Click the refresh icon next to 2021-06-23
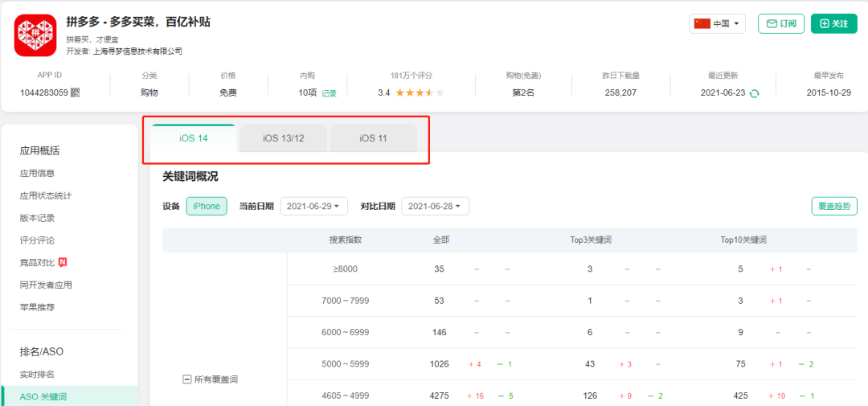This screenshot has height=406, width=868. click(x=754, y=93)
